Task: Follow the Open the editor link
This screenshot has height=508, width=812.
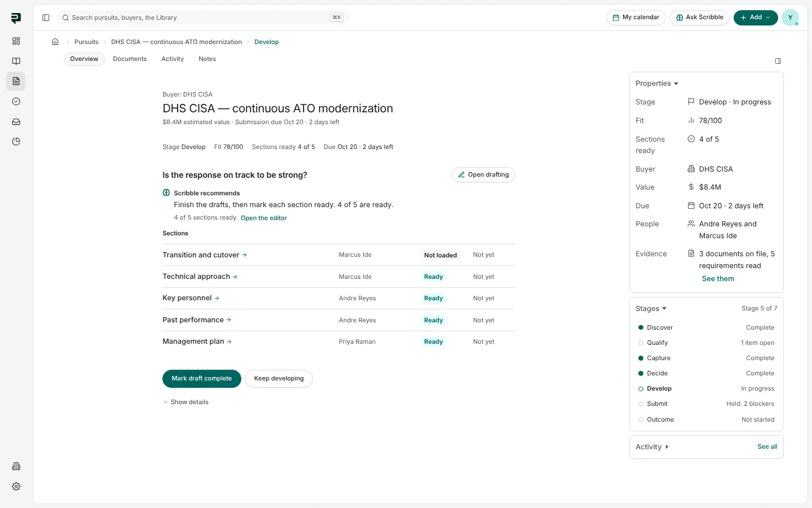Action: 264,218
